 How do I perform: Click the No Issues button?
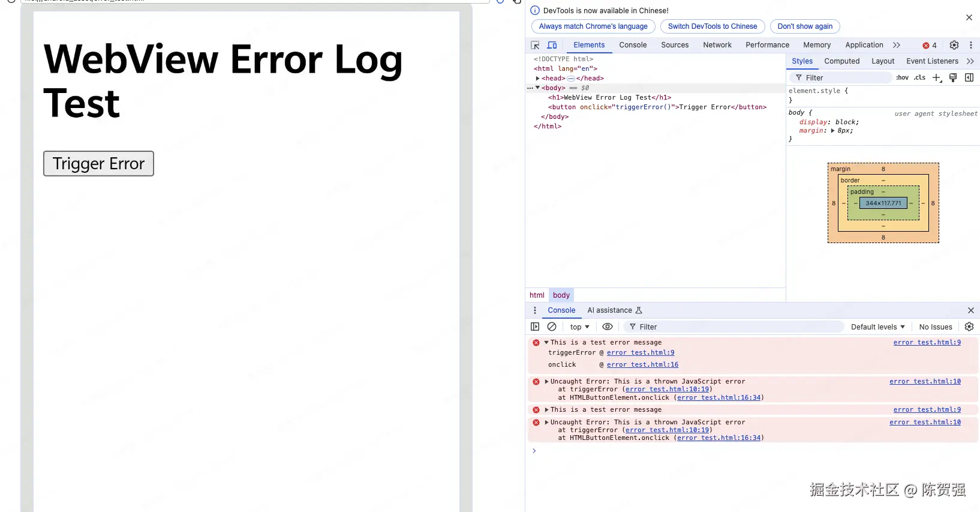tap(936, 327)
